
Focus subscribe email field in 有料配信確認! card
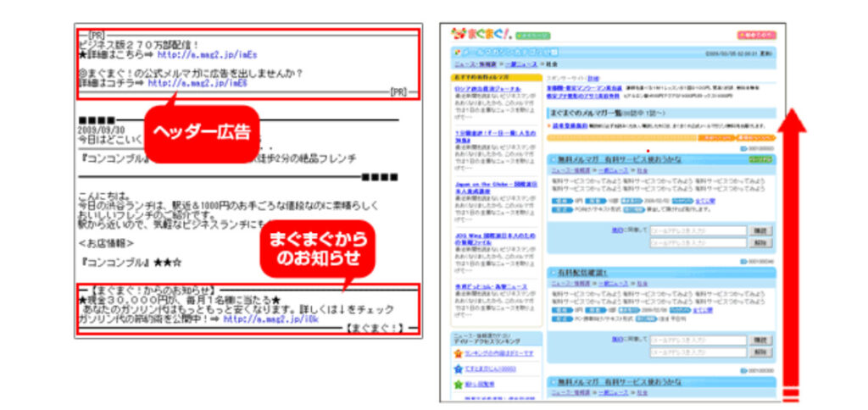pos(698,341)
